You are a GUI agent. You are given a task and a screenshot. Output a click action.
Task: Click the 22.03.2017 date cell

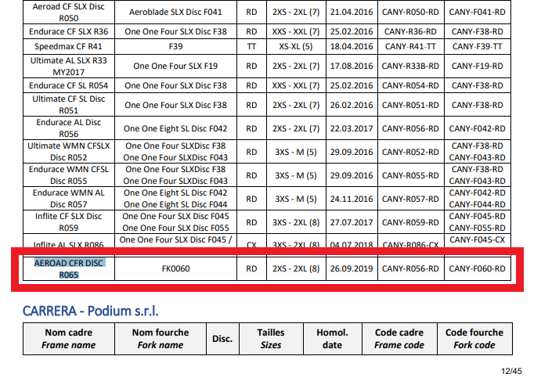tap(352, 128)
